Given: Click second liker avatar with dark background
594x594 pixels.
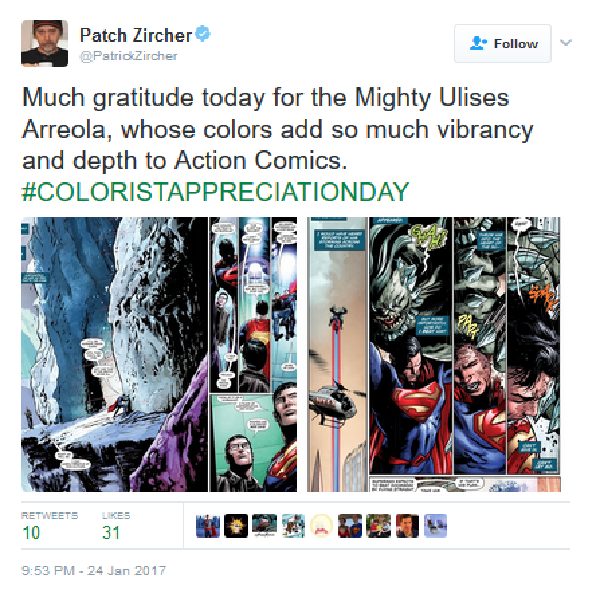Looking at the screenshot, I should [x=236, y=526].
